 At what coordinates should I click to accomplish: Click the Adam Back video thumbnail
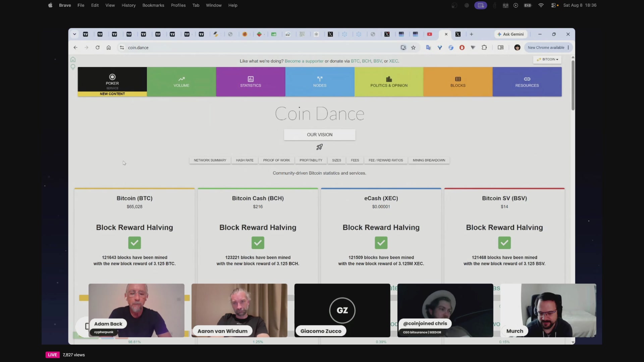tap(136, 310)
